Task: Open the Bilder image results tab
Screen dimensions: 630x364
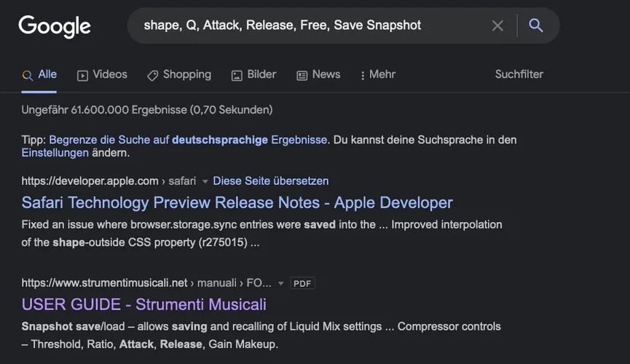Action: (x=253, y=74)
